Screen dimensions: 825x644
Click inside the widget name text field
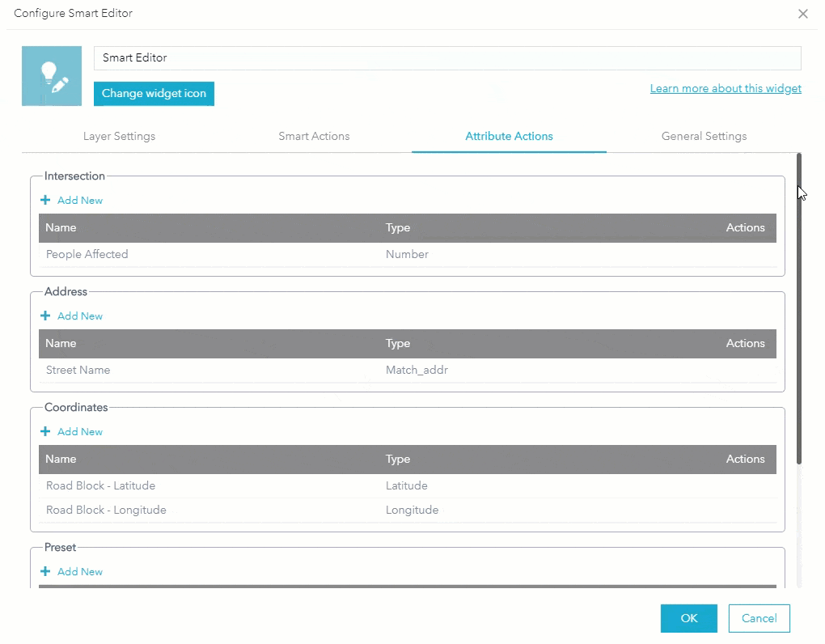coord(447,57)
